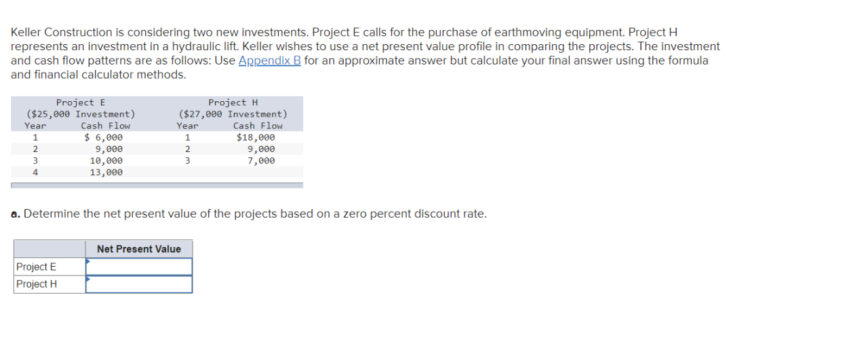
Task: Click the horizontal scrollbar below cash flow table
Action: (x=157, y=185)
